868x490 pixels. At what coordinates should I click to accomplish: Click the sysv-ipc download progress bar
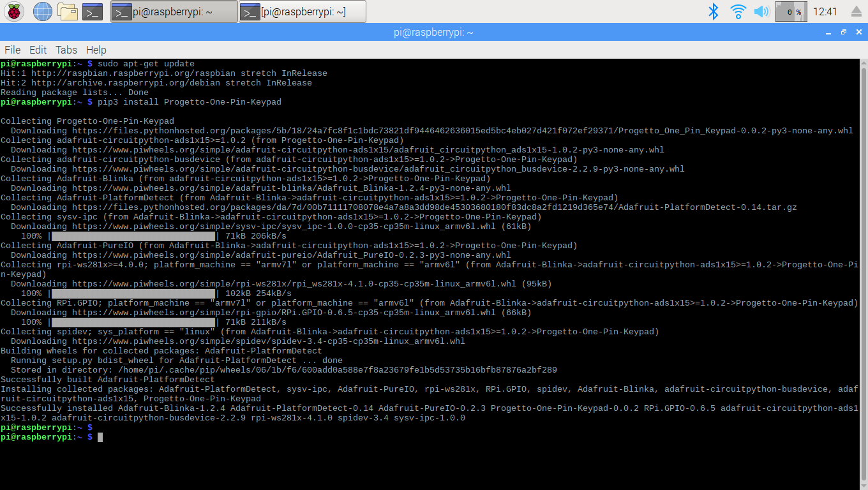[133, 236]
